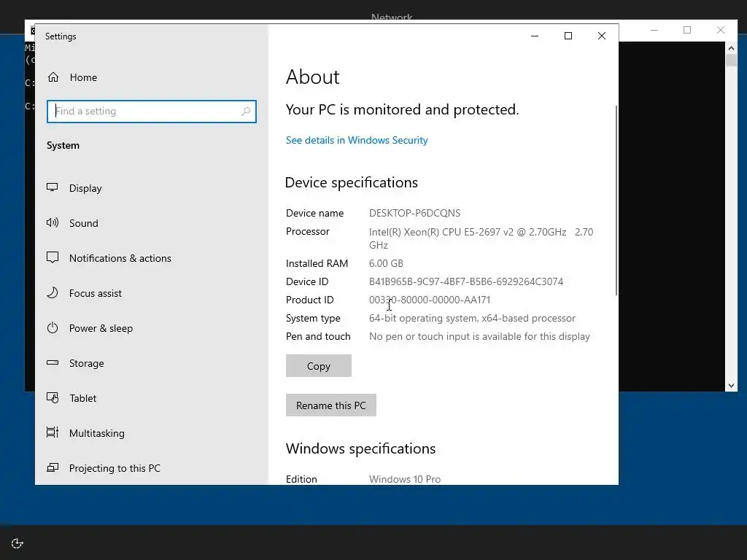The width and height of the screenshot is (747, 560).
Task: Minimize the command prompt window behind
Action: [x=654, y=30]
